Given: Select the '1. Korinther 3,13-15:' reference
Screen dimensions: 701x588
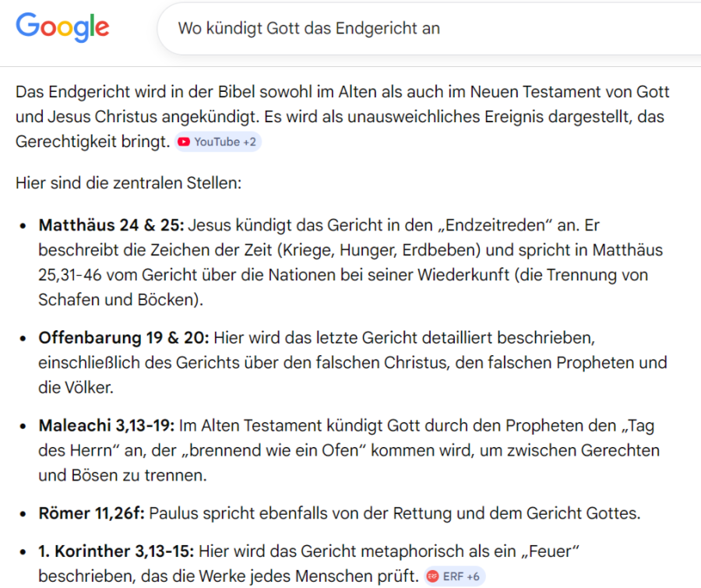Looking at the screenshot, I should (x=116, y=552).
